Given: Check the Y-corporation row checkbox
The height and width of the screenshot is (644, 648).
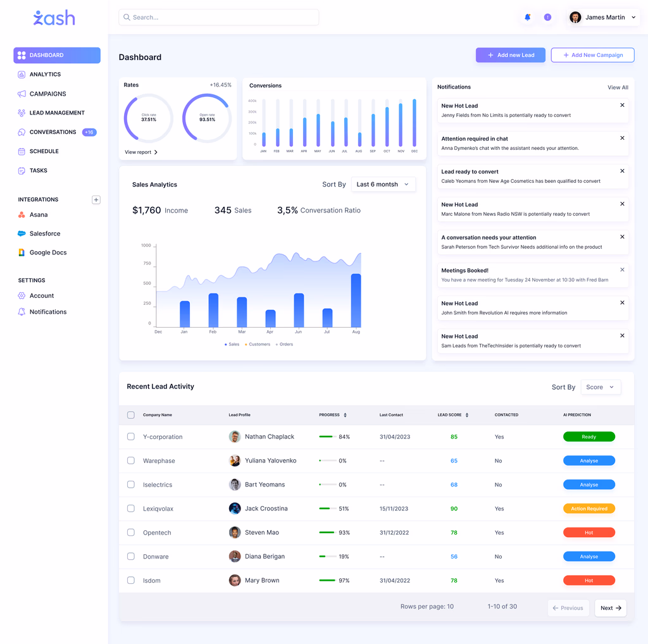Looking at the screenshot, I should (x=131, y=437).
